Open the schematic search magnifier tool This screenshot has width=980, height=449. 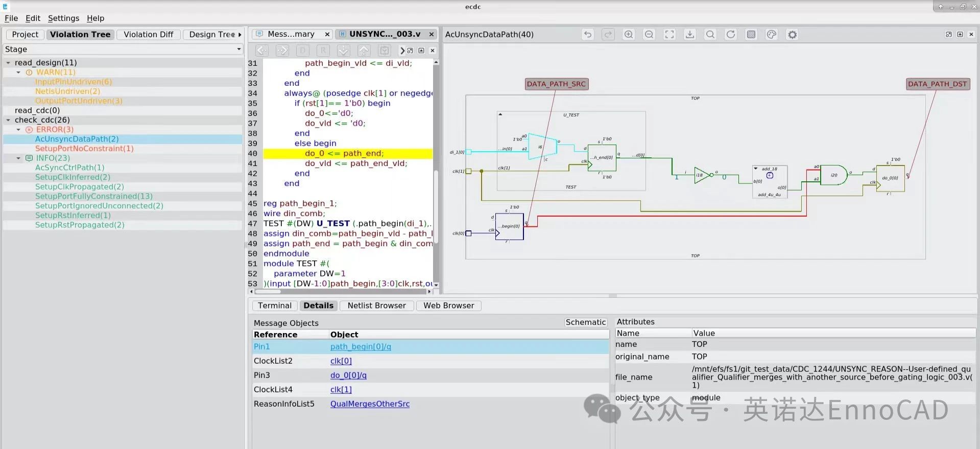[710, 35]
